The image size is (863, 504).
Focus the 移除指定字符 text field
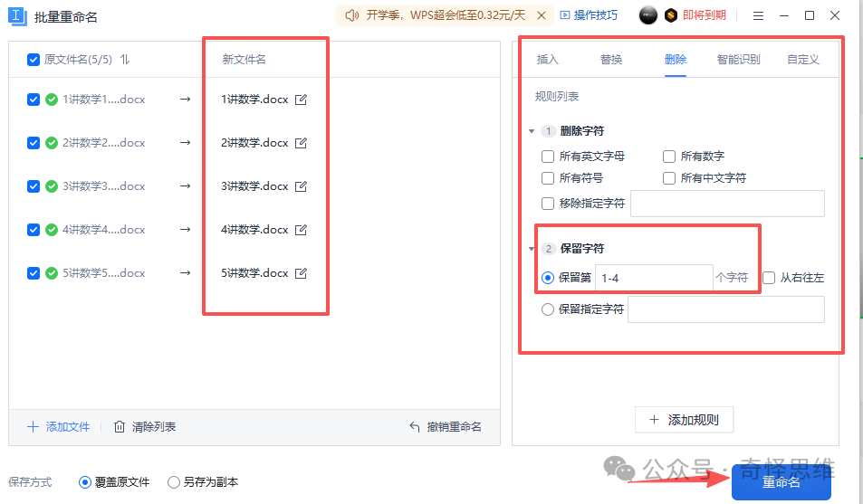click(x=727, y=204)
